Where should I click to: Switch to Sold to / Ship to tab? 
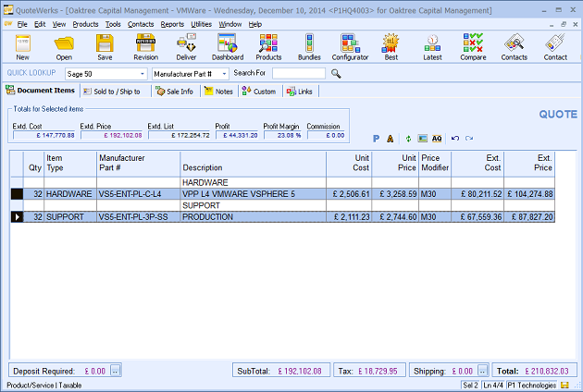[x=116, y=92]
